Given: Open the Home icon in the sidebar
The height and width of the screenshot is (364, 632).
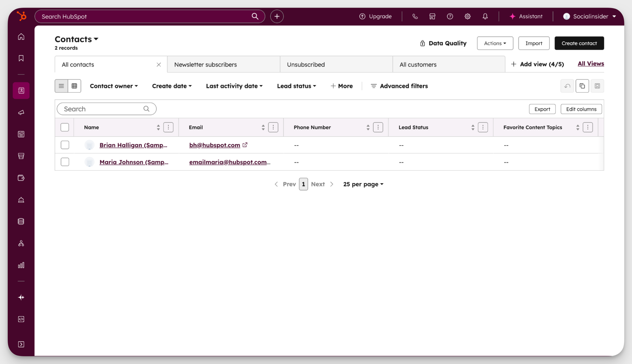Looking at the screenshot, I should coord(21,36).
